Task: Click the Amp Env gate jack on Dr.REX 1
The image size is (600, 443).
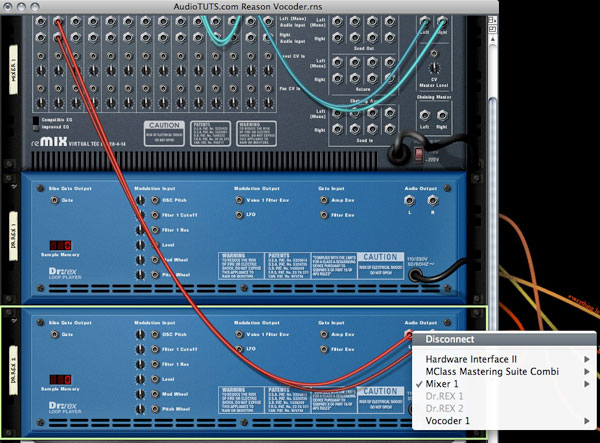Action: 324,200
